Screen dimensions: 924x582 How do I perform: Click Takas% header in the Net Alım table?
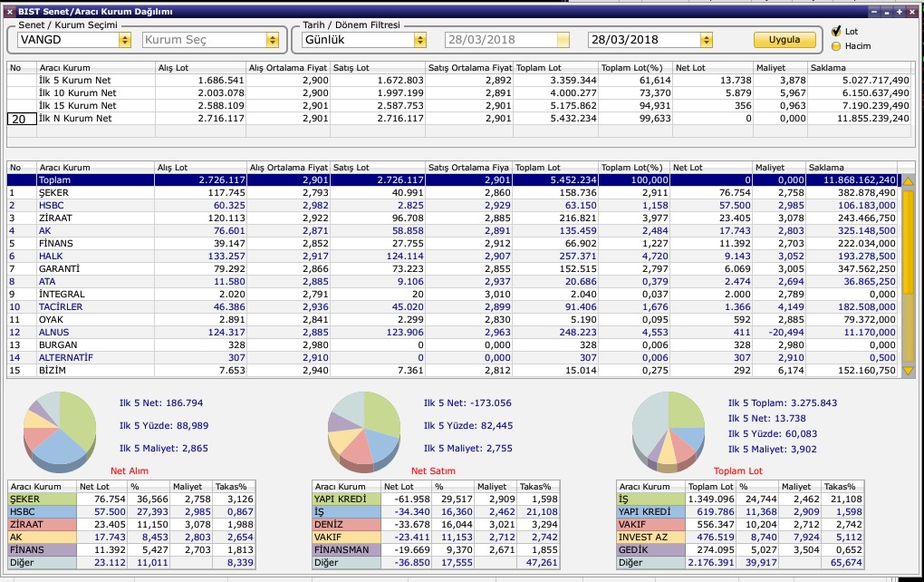[x=234, y=487]
